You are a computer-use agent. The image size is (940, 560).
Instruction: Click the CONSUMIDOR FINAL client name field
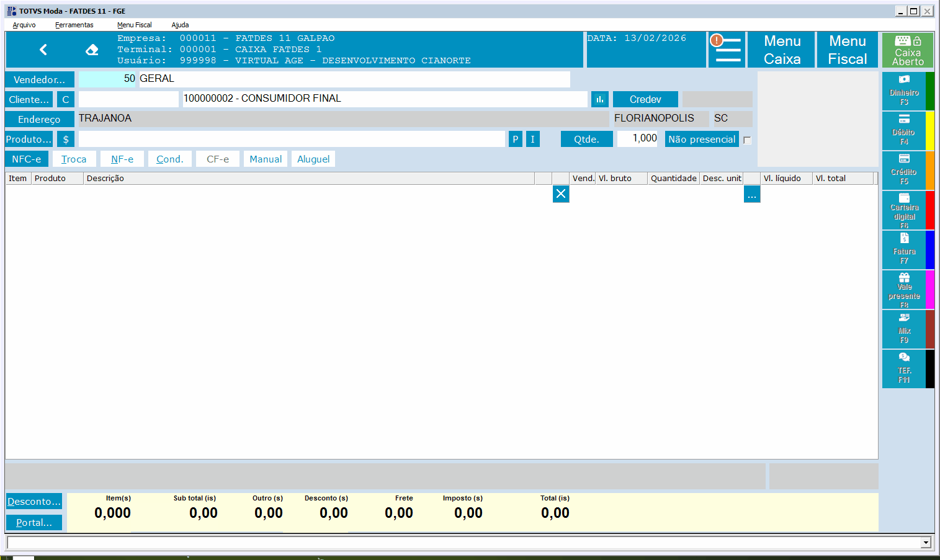click(385, 99)
